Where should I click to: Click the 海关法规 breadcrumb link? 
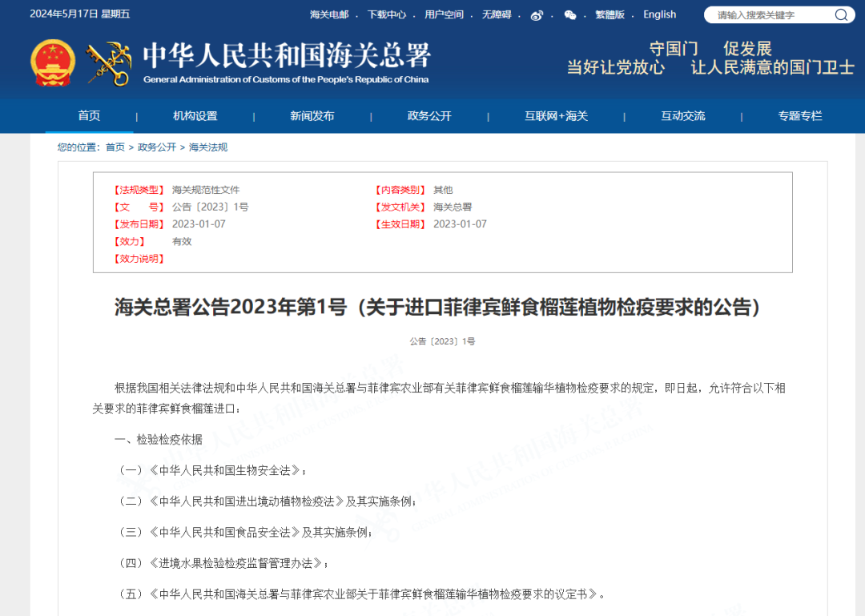click(208, 147)
